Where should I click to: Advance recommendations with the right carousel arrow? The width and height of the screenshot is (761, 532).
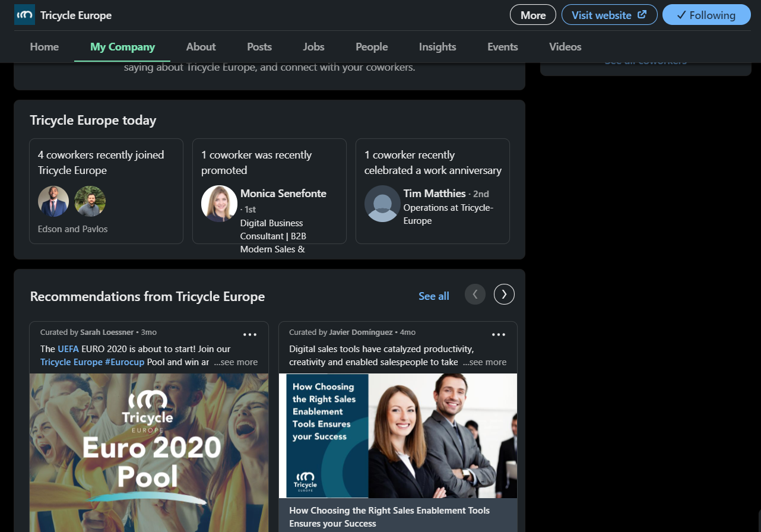coord(504,294)
